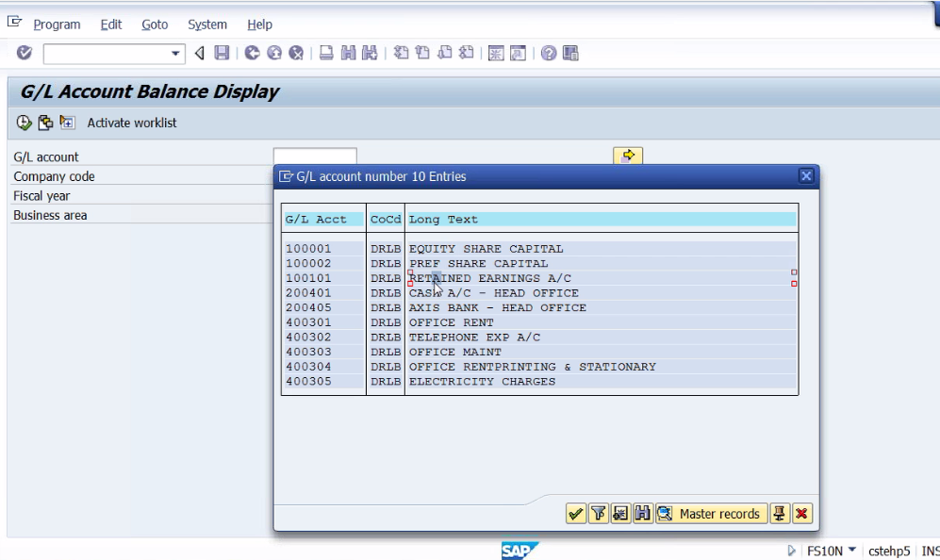Click the Activate worklist label
The width and height of the screenshot is (940, 560).
coord(132,123)
